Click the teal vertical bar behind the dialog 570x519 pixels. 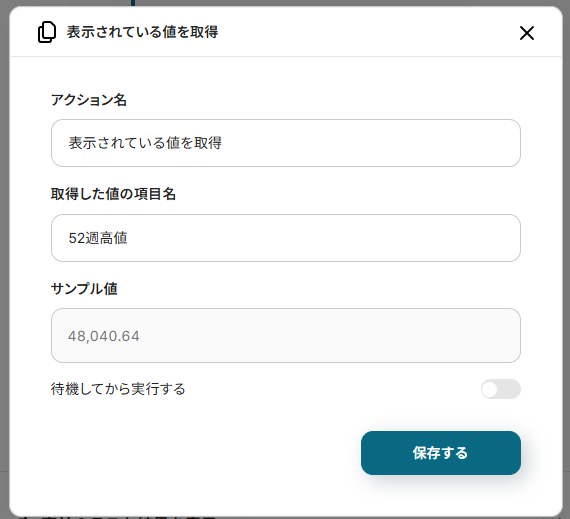133,3
